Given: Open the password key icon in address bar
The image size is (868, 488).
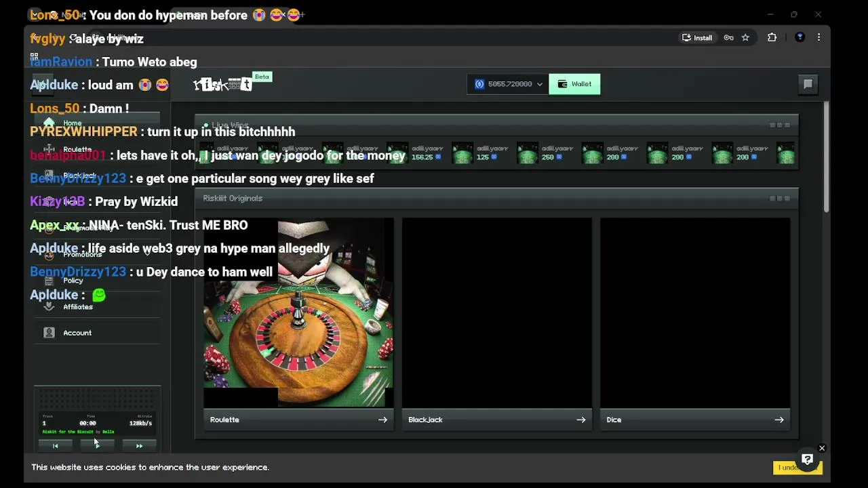Looking at the screenshot, I should [729, 38].
